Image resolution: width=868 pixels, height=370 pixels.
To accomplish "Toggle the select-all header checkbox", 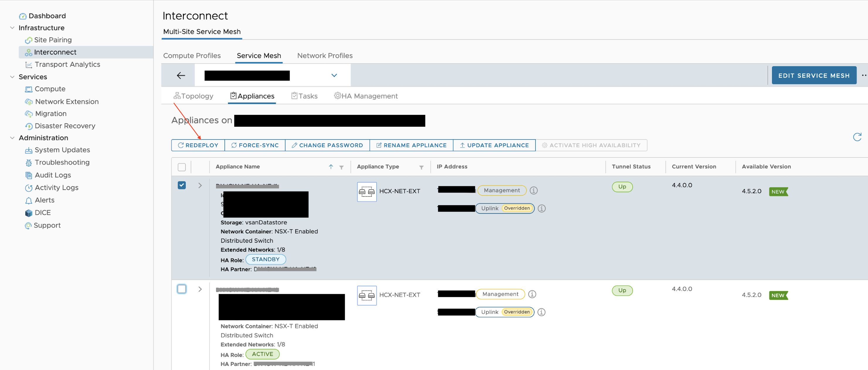I will click(182, 167).
